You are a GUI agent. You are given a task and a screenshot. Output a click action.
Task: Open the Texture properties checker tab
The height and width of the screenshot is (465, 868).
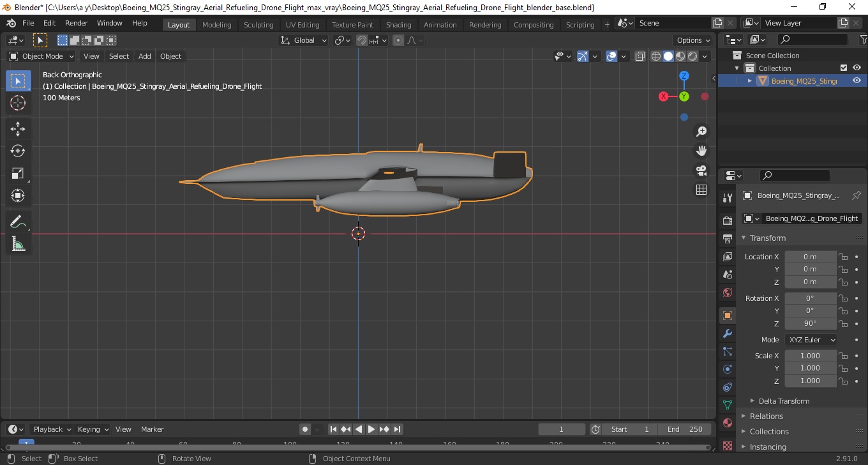pos(727,445)
